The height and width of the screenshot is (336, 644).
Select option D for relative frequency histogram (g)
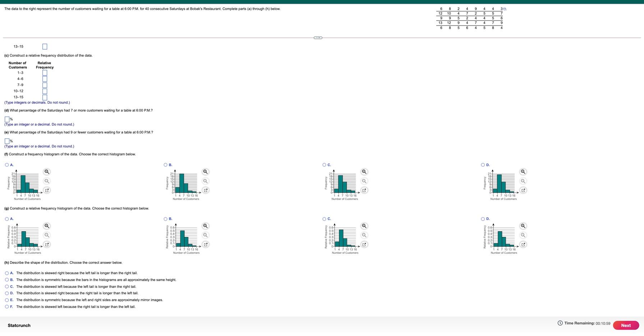tap(483, 219)
